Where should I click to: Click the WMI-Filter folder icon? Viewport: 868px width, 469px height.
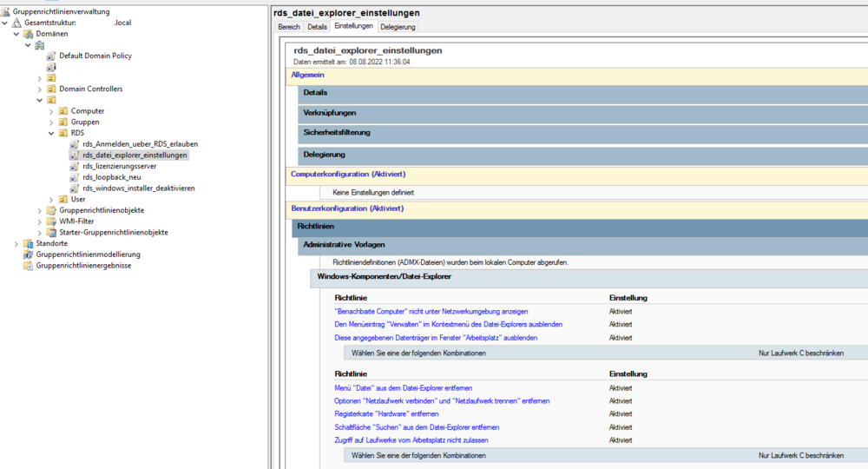click(x=51, y=221)
